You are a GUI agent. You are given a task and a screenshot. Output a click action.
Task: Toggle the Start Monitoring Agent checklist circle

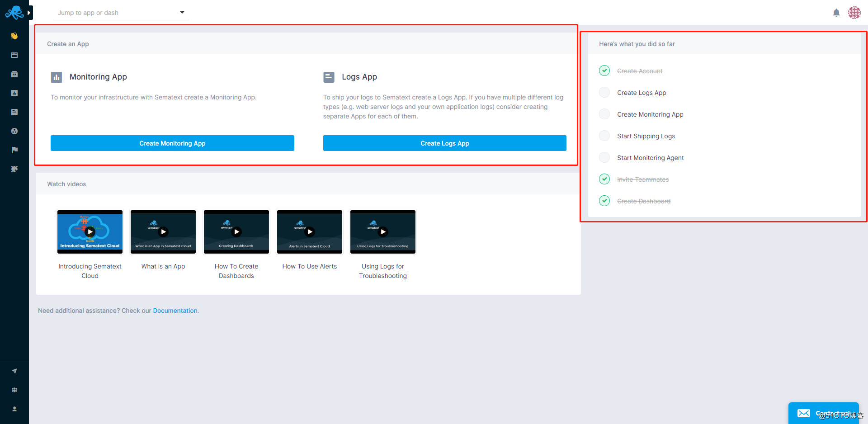coord(604,157)
